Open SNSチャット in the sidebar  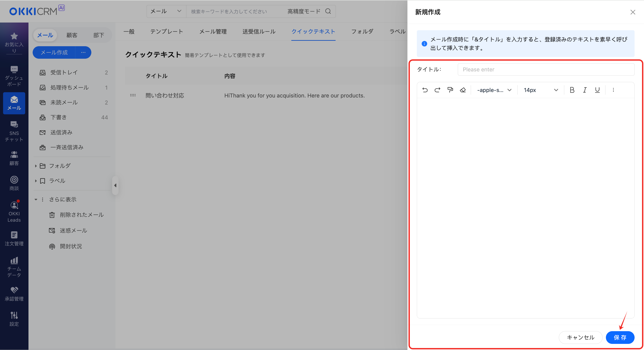click(14, 131)
